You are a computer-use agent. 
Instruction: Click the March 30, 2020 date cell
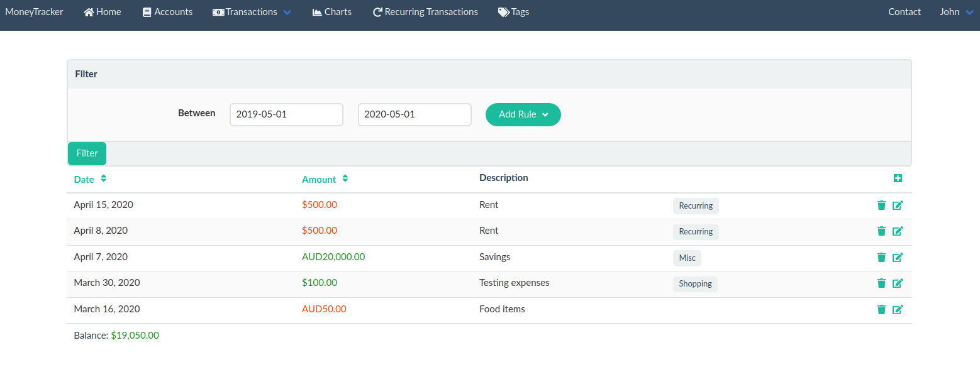pyautogui.click(x=107, y=283)
